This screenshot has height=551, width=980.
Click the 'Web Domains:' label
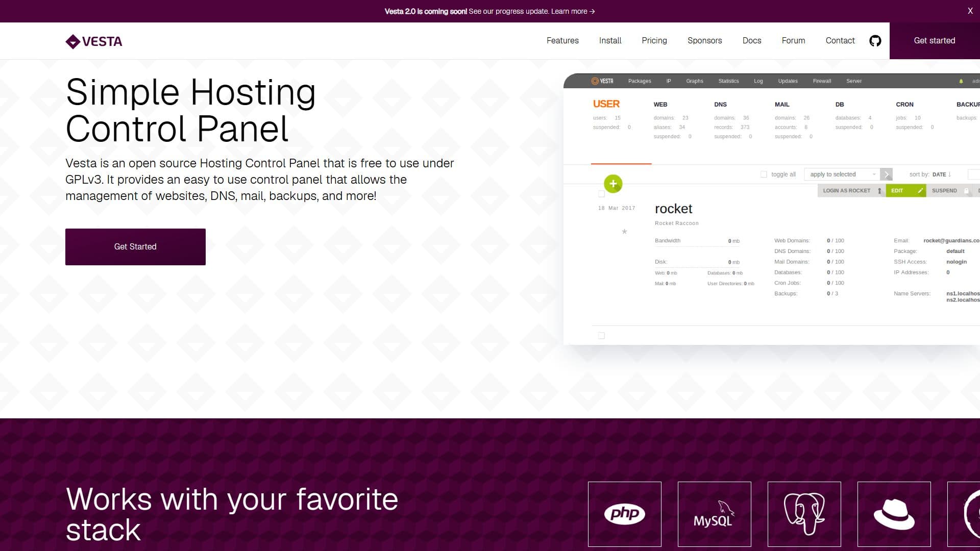792,241
